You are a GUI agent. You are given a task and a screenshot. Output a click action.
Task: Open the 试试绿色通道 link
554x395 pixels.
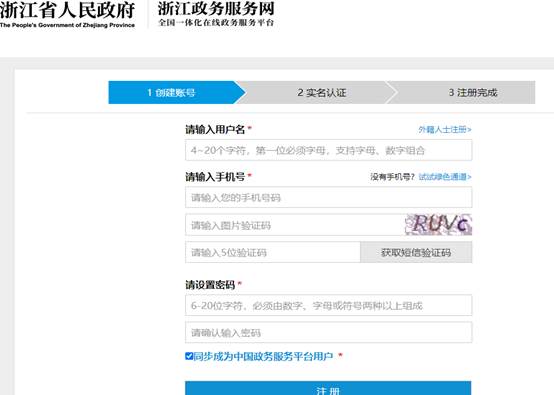pos(445,177)
